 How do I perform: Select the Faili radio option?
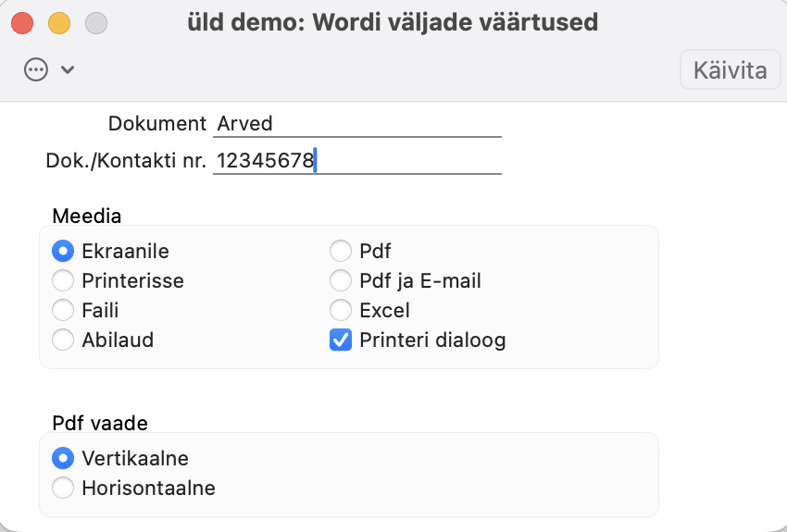pyautogui.click(x=63, y=310)
